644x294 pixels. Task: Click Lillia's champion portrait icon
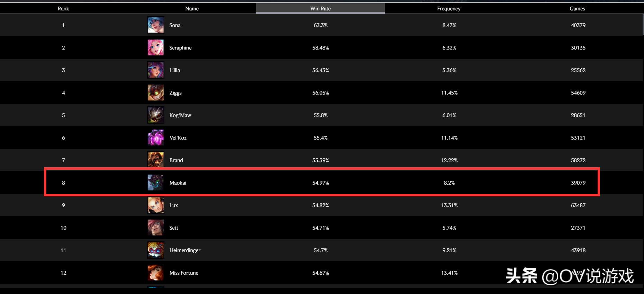(156, 70)
